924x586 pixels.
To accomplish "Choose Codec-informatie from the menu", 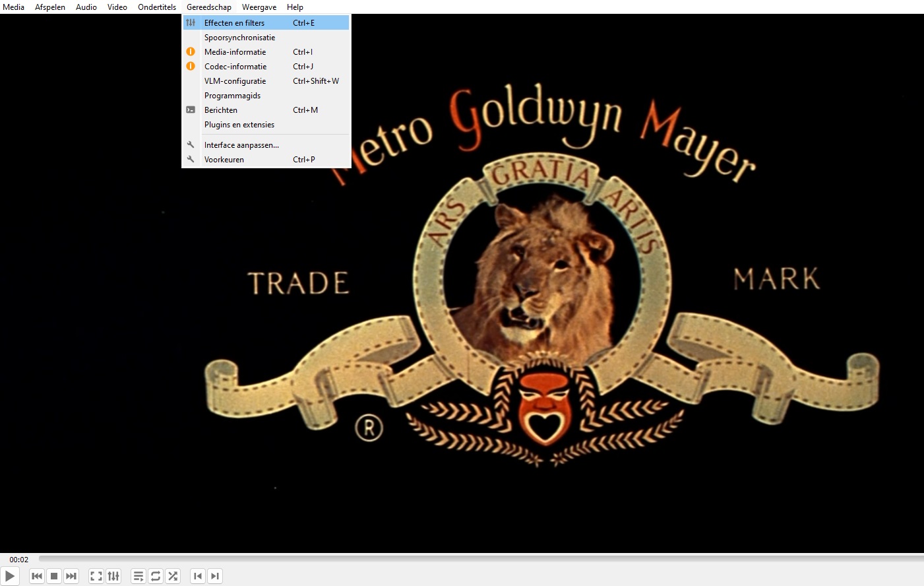I will pos(235,67).
